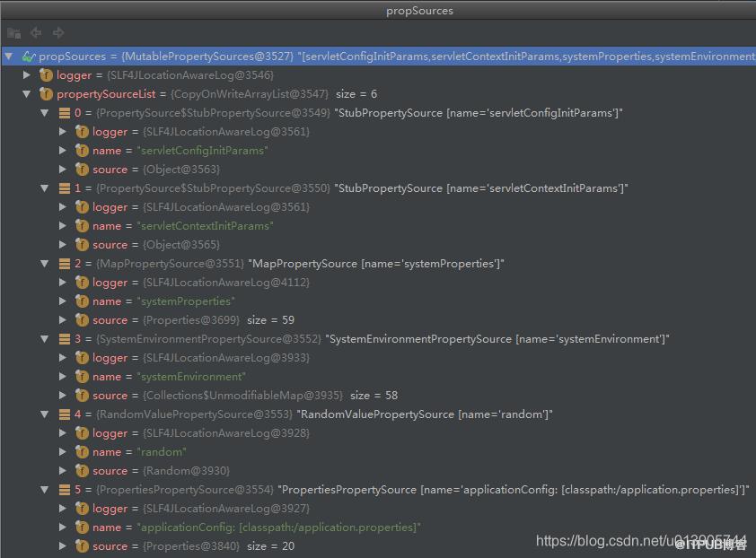Click the list element icon for entry 5
756x558 pixels.
click(64, 490)
